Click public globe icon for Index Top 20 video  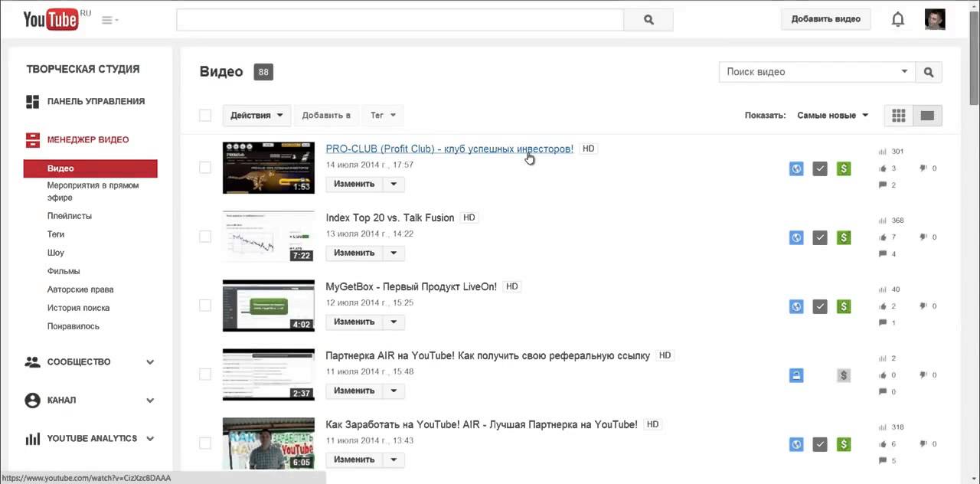pos(796,237)
